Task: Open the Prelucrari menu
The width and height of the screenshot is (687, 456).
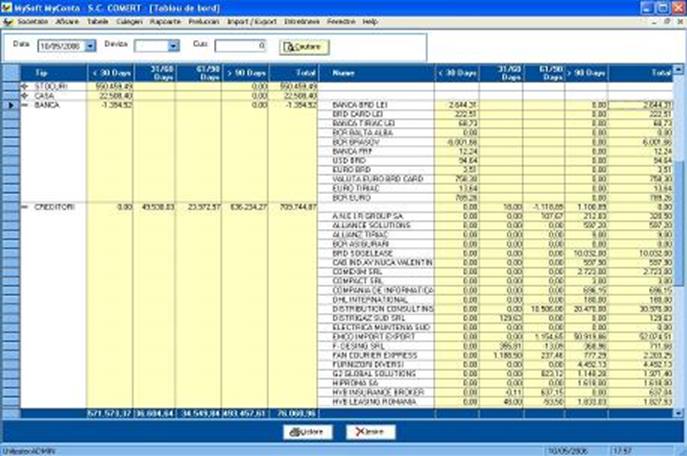Action: pos(204,21)
